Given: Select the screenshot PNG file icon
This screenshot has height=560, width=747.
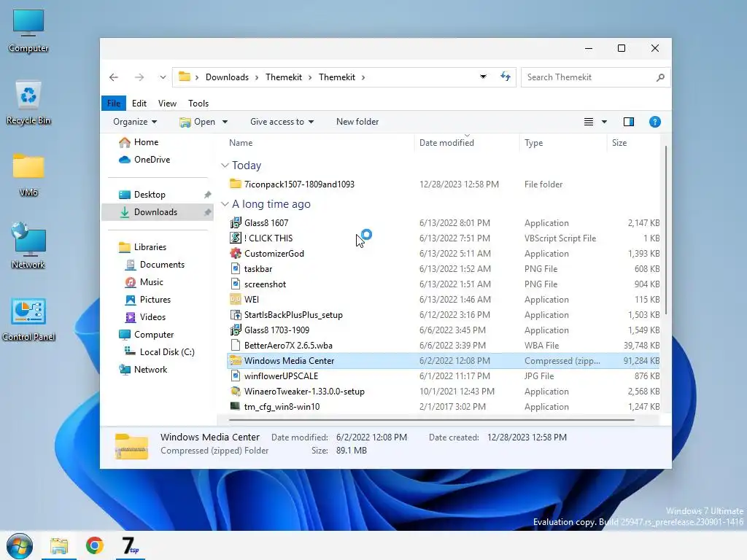Looking at the screenshot, I should [x=236, y=284].
